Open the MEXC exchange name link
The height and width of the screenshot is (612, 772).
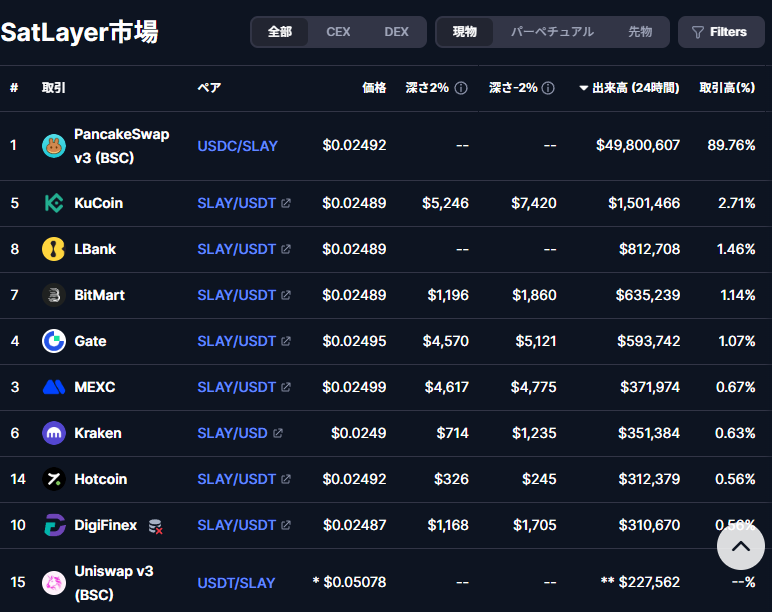coord(95,387)
